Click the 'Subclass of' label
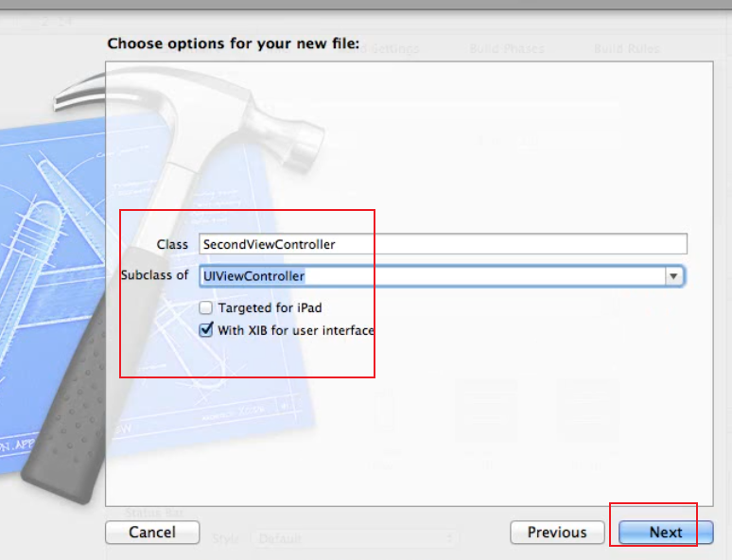Viewport: 732px width, 560px height. (x=154, y=275)
